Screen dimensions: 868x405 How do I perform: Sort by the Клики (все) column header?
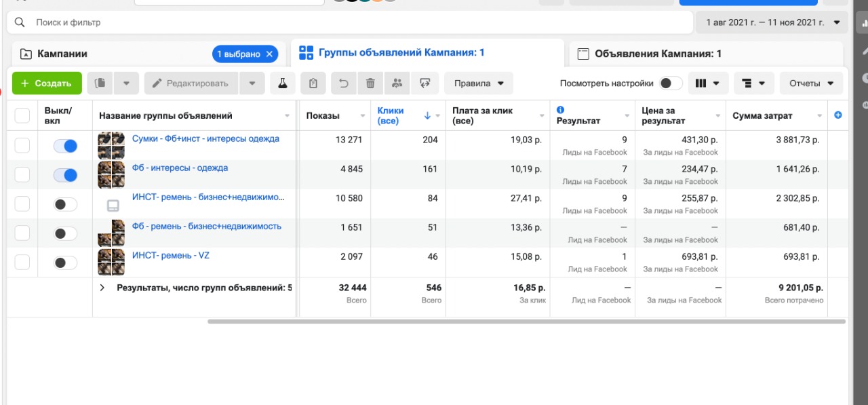(x=391, y=116)
